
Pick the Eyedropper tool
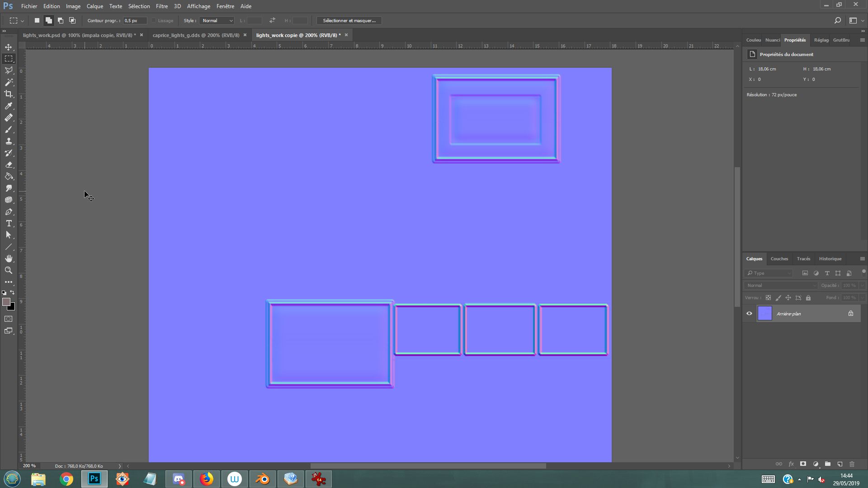point(9,106)
